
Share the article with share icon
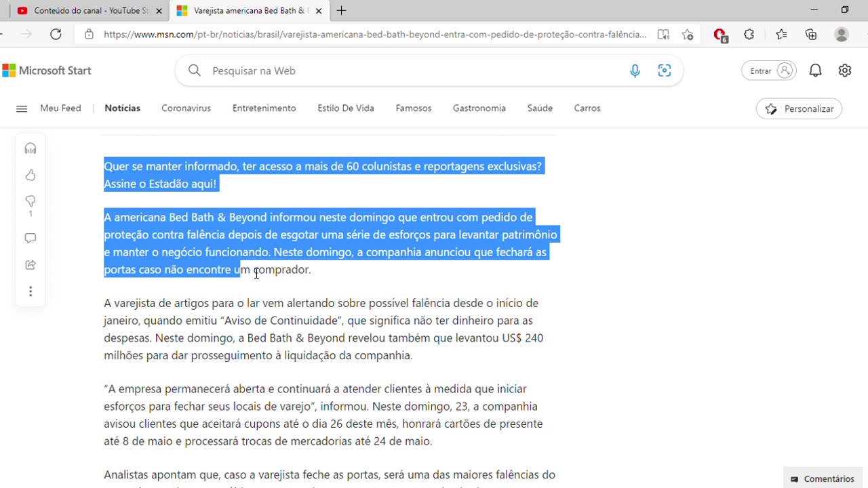pos(31,265)
